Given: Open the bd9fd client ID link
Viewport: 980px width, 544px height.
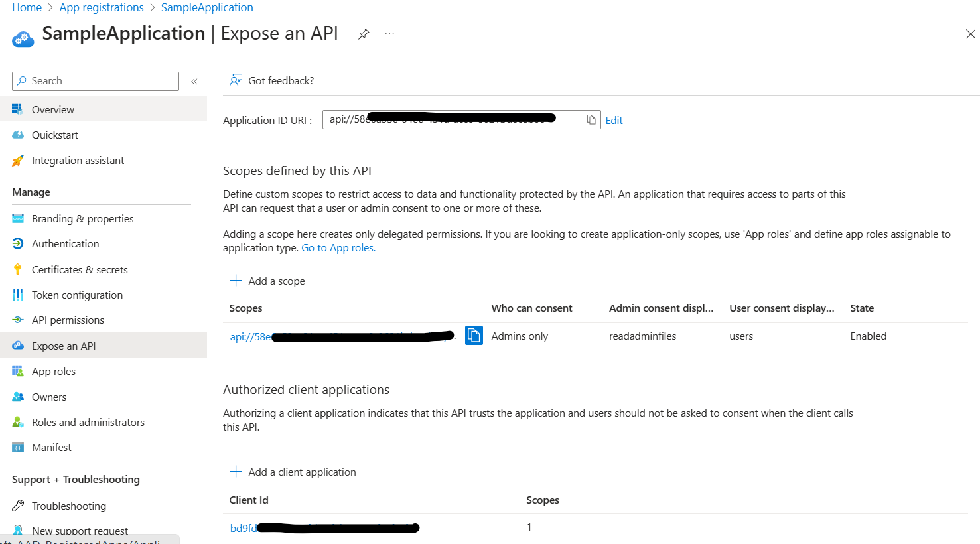Looking at the screenshot, I should (324, 529).
